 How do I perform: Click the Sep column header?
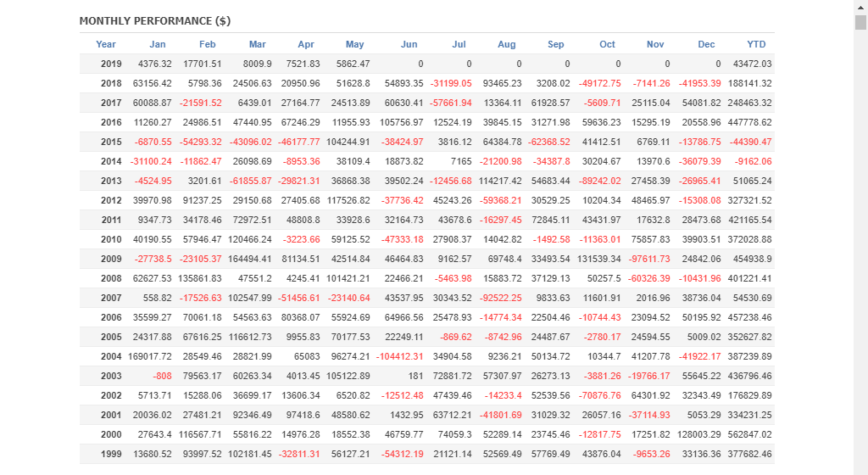pyautogui.click(x=556, y=44)
